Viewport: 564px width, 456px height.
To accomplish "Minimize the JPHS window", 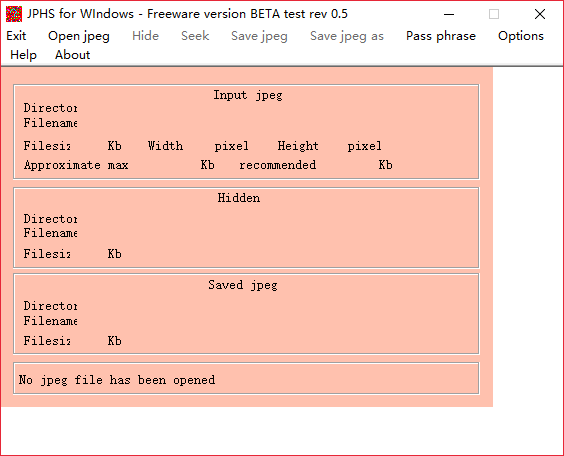I will (x=449, y=14).
